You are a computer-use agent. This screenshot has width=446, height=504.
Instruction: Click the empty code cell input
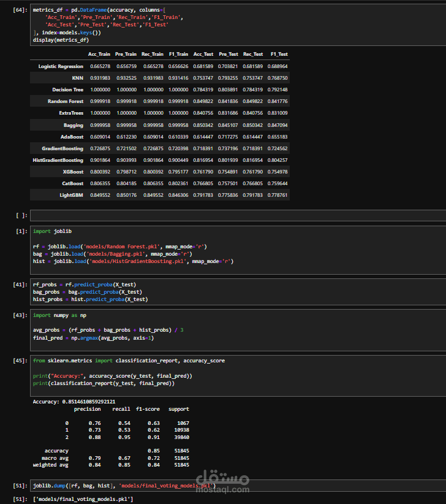(x=238, y=215)
